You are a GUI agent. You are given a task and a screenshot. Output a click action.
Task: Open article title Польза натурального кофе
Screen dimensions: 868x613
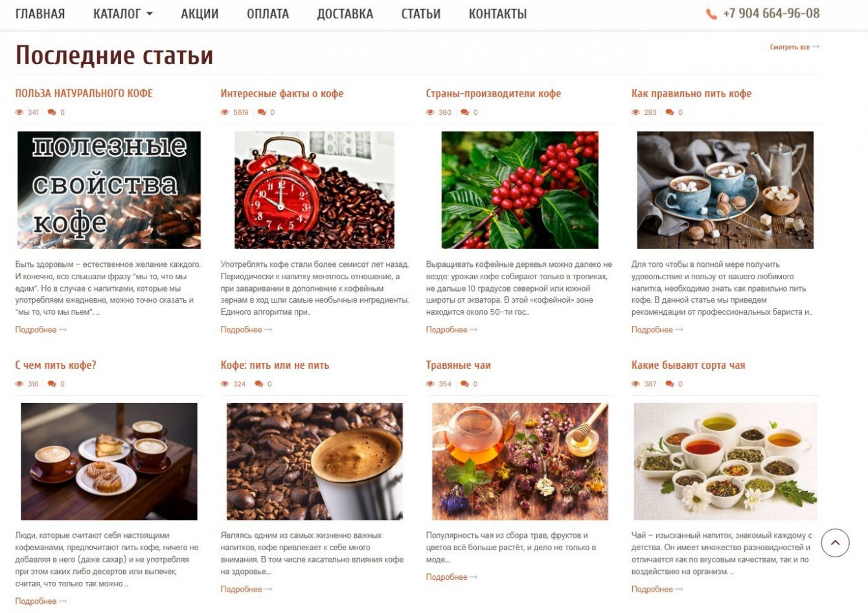coord(84,93)
